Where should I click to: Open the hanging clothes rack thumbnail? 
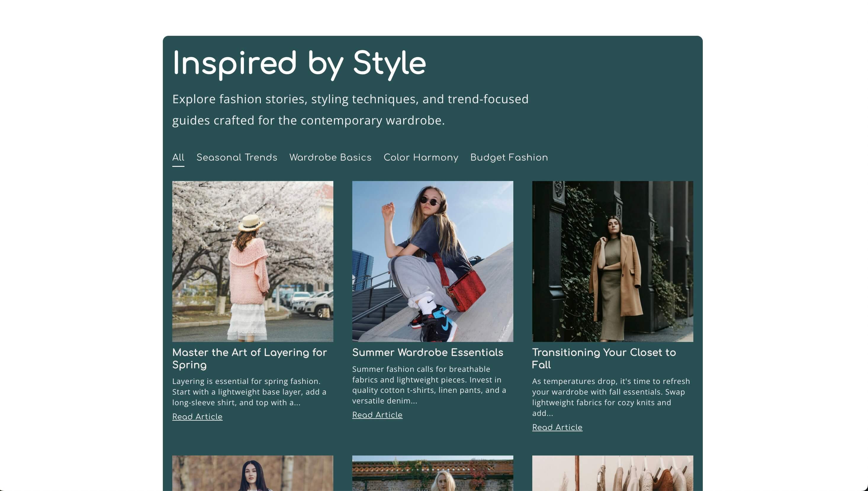pyautogui.click(x=613, y=473)
